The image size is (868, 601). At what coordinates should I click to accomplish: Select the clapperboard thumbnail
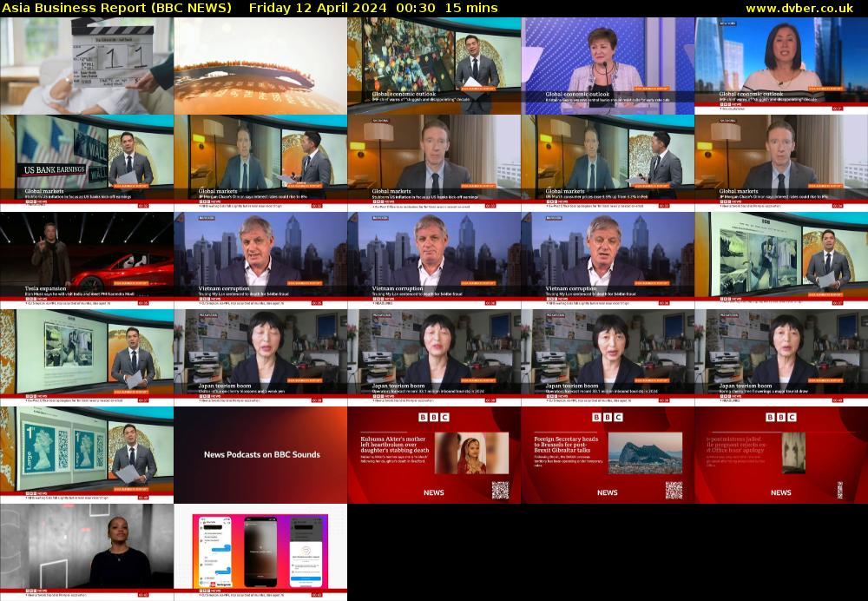(87, 66)
